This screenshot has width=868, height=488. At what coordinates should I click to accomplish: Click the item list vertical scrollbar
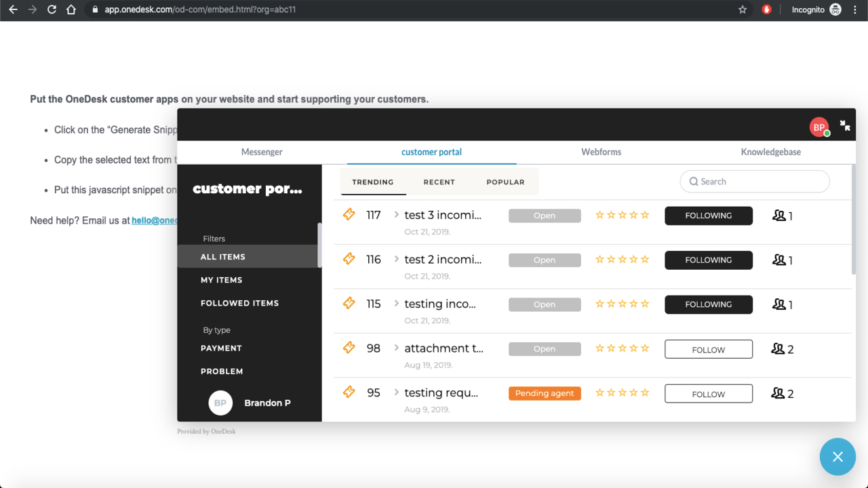pyautogui.click(x=853, y=219)
